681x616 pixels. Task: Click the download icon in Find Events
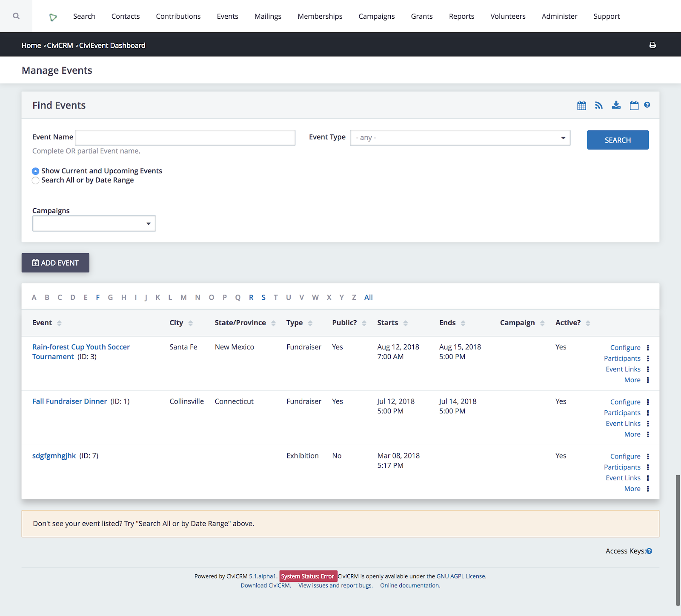pos(616,105)
